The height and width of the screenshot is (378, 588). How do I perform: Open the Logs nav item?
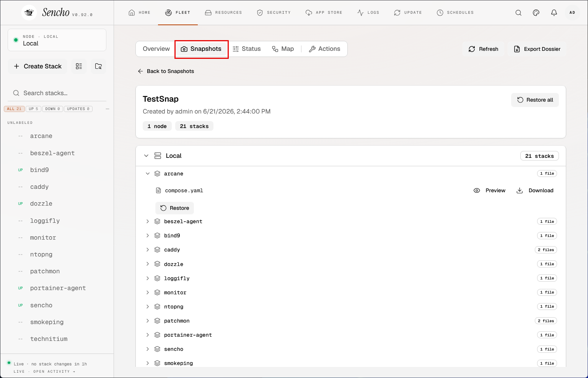368,13
